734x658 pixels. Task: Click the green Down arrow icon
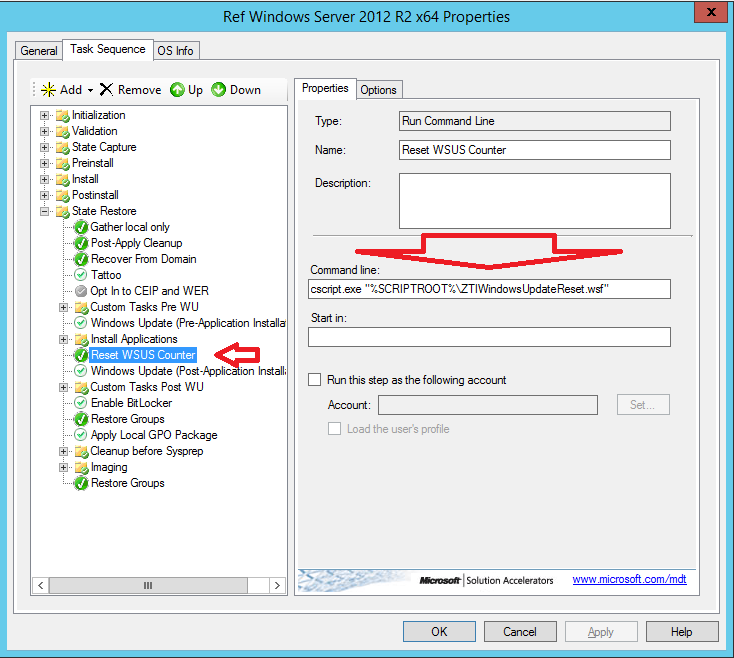219,90
